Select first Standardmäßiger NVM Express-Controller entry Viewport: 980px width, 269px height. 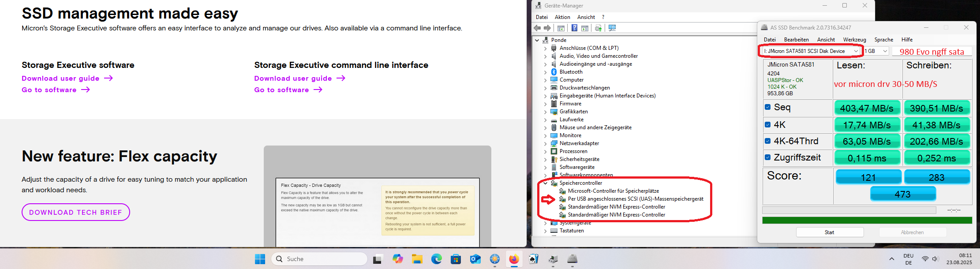(x=617, y=207)
